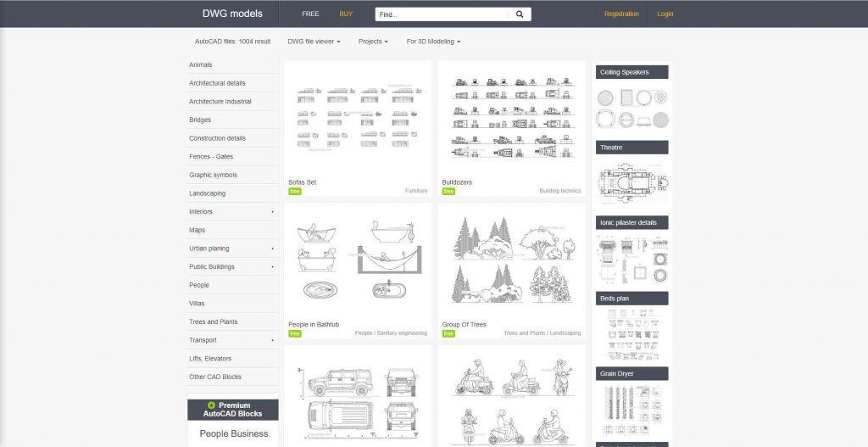Image resolution: width=868 pixels, height=447 pixels.
Task: Open the Ionic pilaster details header
Action: 632,223
